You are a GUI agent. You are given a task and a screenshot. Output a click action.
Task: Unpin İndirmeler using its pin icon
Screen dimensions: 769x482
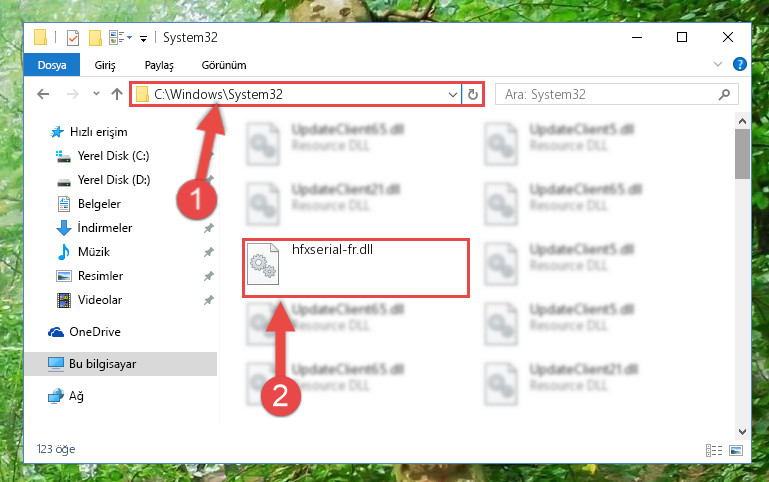(x=208, y=228)
